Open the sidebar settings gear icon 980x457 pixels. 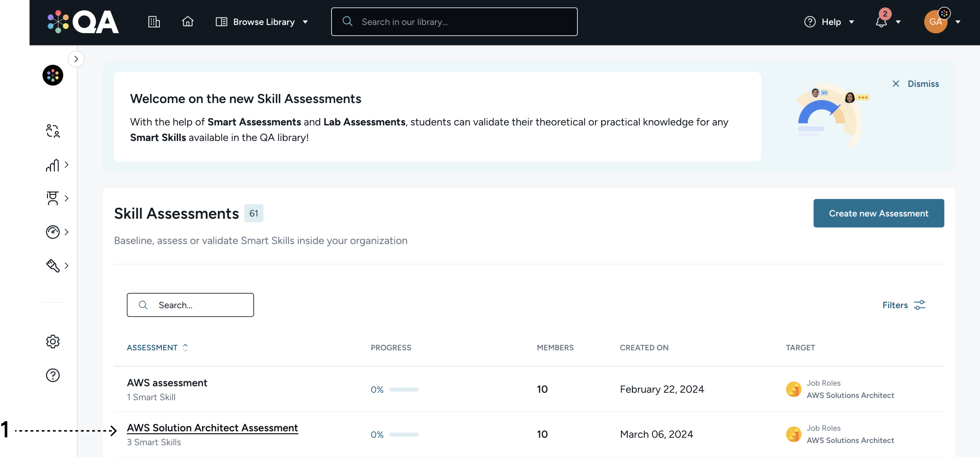[x=53, y=341]
